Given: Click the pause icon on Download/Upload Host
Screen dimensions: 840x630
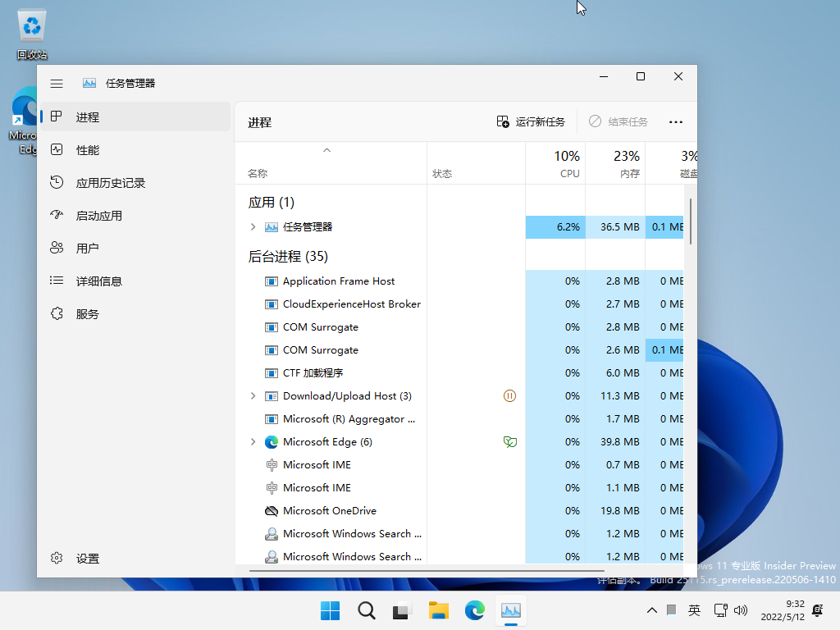Looking at the screenshot, I should coord(509,395).
